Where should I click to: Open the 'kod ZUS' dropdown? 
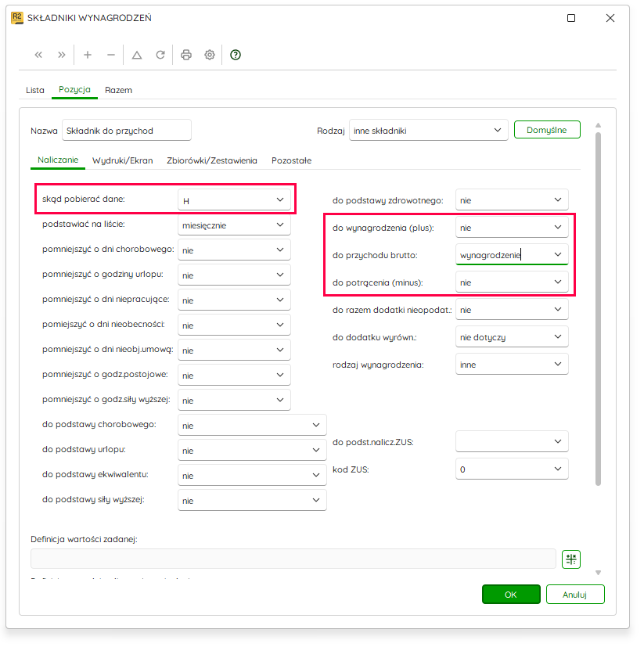point(512,469)
